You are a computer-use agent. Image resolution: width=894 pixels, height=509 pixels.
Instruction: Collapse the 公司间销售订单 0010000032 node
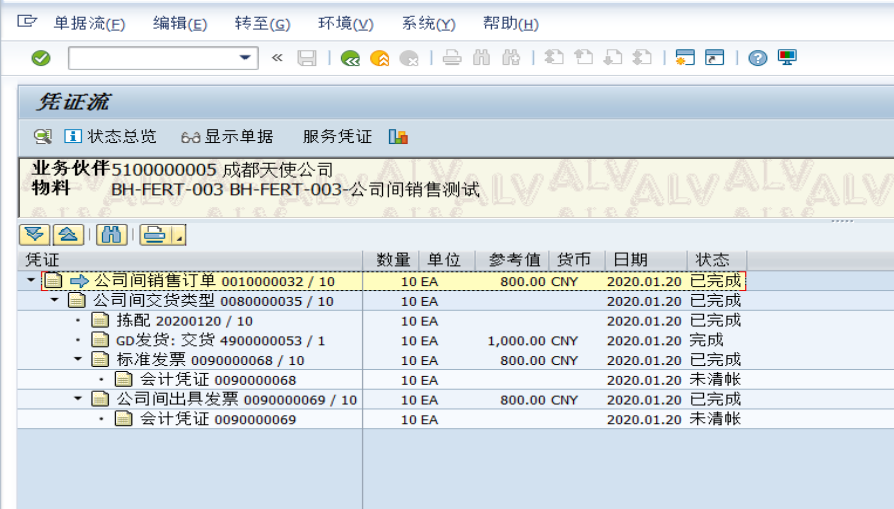31,280
